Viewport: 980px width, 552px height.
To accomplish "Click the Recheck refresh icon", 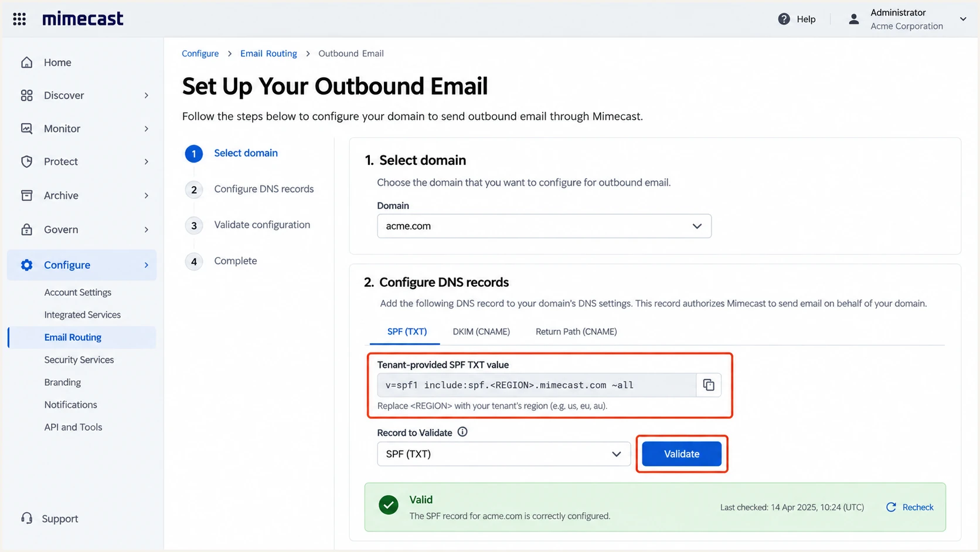I will pyautogui.click(x=891, y=507).
